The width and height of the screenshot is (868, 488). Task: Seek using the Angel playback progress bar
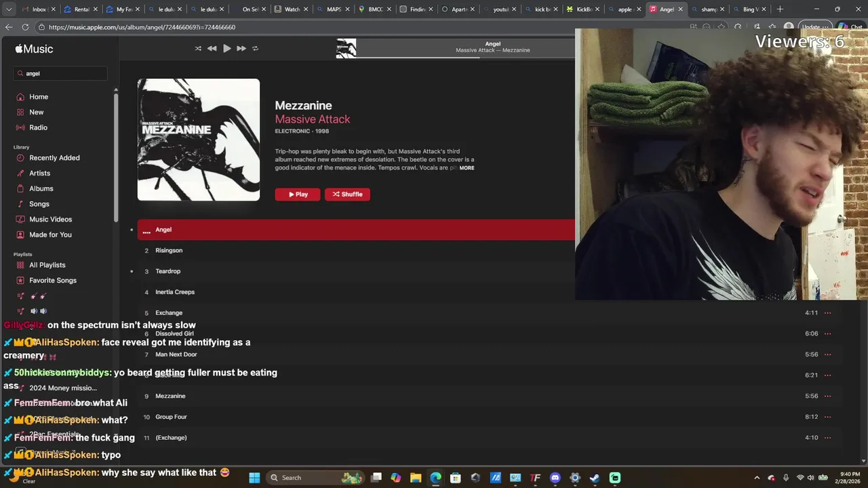click(x=465, y=58)
